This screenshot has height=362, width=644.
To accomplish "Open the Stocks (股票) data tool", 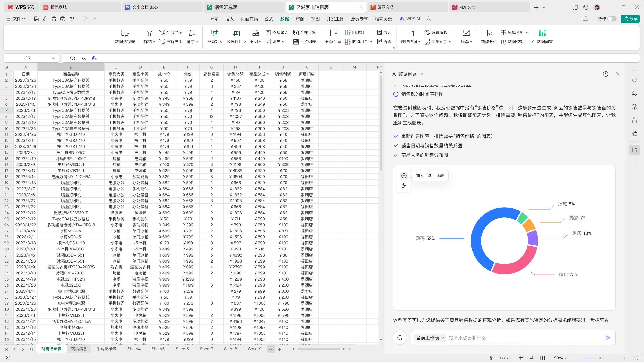I will point(466,36).
